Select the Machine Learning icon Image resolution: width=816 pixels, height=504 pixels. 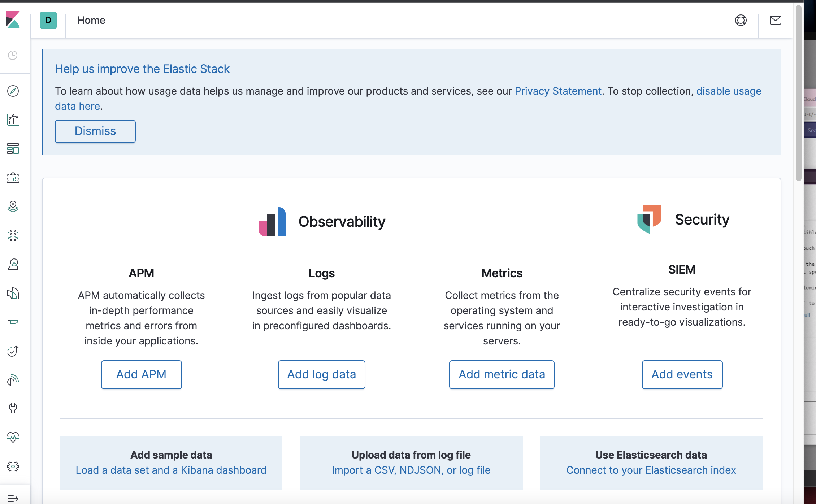coord(13,236)
